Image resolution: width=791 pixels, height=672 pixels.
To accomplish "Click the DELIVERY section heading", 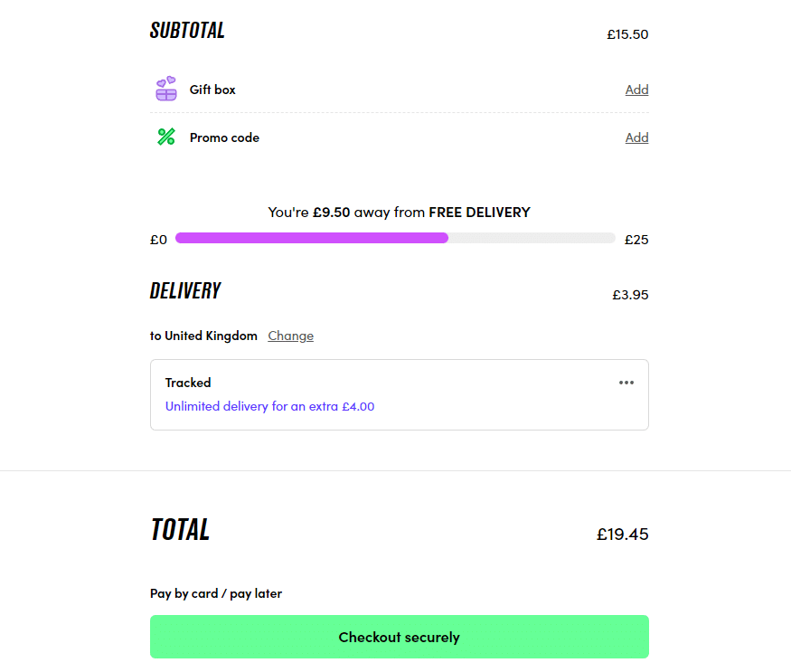I will (x=185, y=290).
